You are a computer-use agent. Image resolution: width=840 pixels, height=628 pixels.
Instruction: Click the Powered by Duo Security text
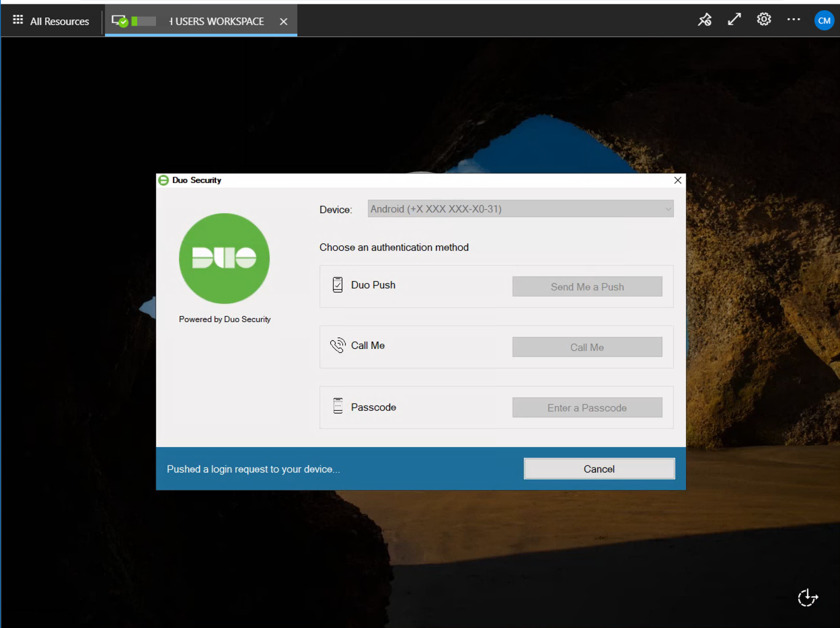(225, 319)
